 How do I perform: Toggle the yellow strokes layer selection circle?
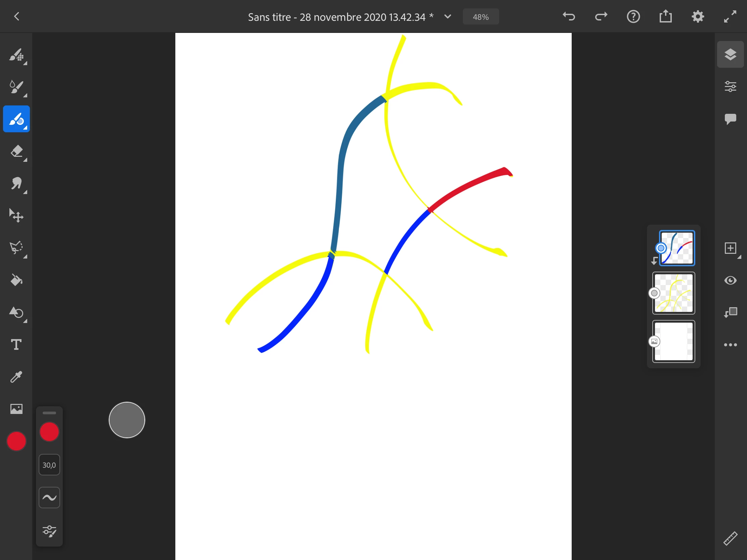point(654,293)
